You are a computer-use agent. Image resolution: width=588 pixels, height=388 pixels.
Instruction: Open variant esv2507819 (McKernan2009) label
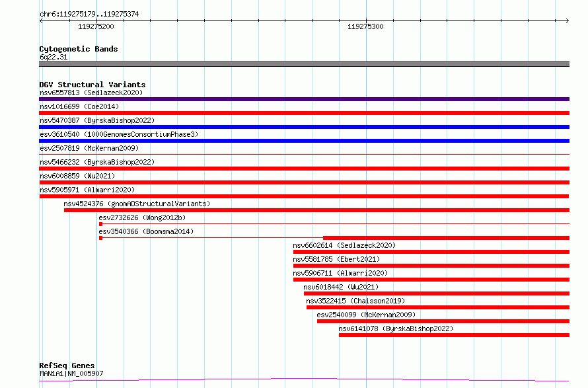(x=89, y=148)
